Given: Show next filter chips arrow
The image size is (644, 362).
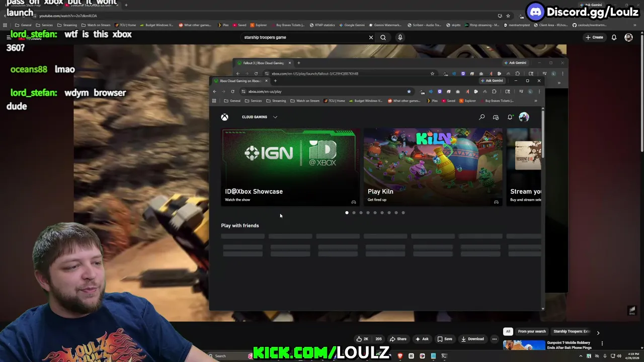Looking at the screenshot, I should point(598,333).
